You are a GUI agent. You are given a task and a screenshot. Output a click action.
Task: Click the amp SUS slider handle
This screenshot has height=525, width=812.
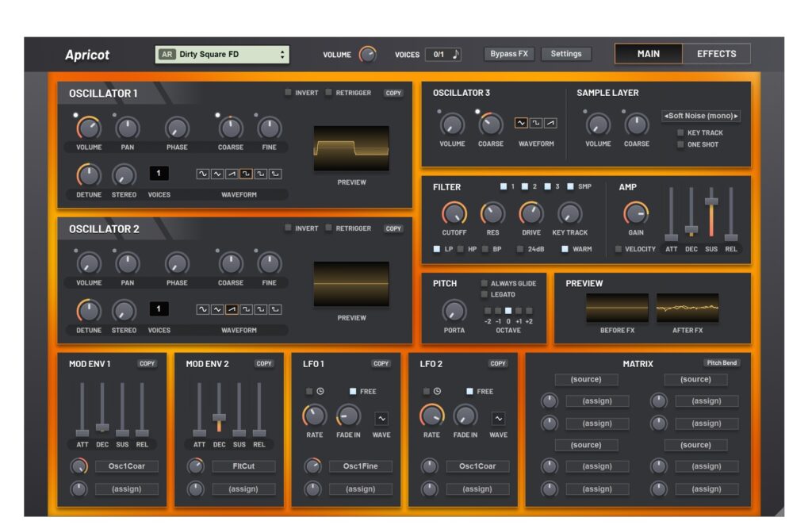[711, 201]
